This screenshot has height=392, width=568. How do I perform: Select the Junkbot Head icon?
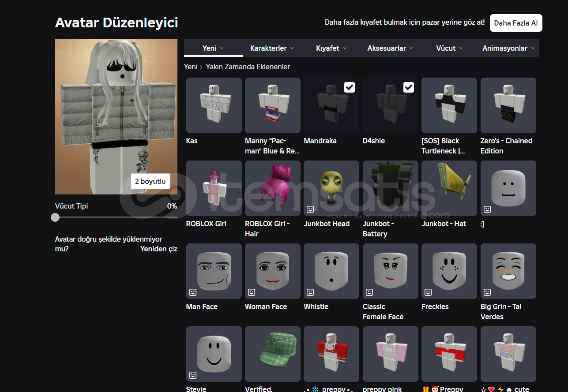pos(331,188)
